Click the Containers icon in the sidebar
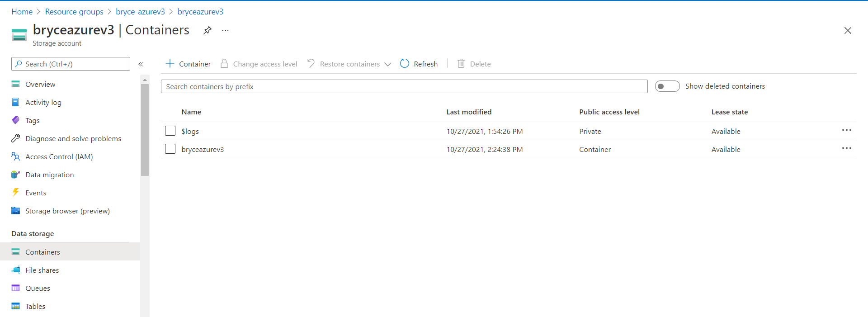This screenshot has width=868, height=317. coord(16,252)
